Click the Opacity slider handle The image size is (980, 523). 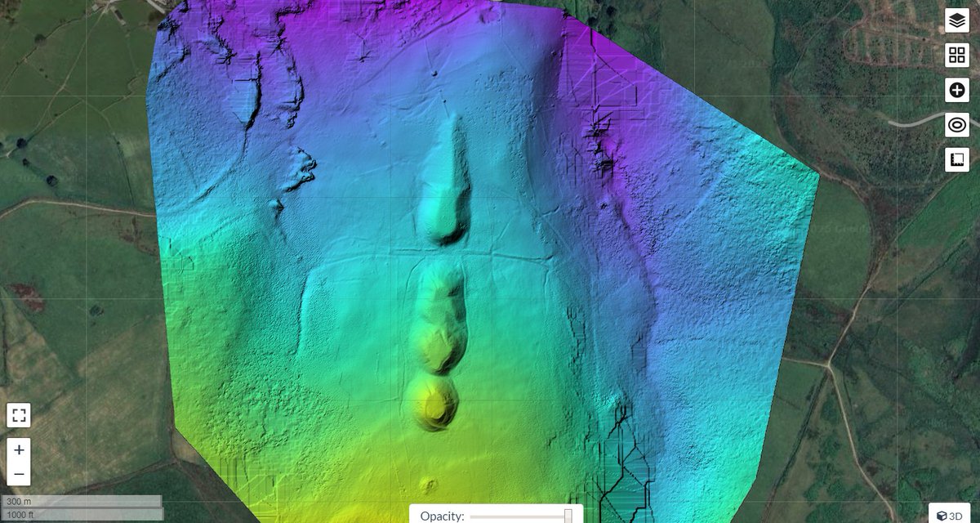coord(569,516)
